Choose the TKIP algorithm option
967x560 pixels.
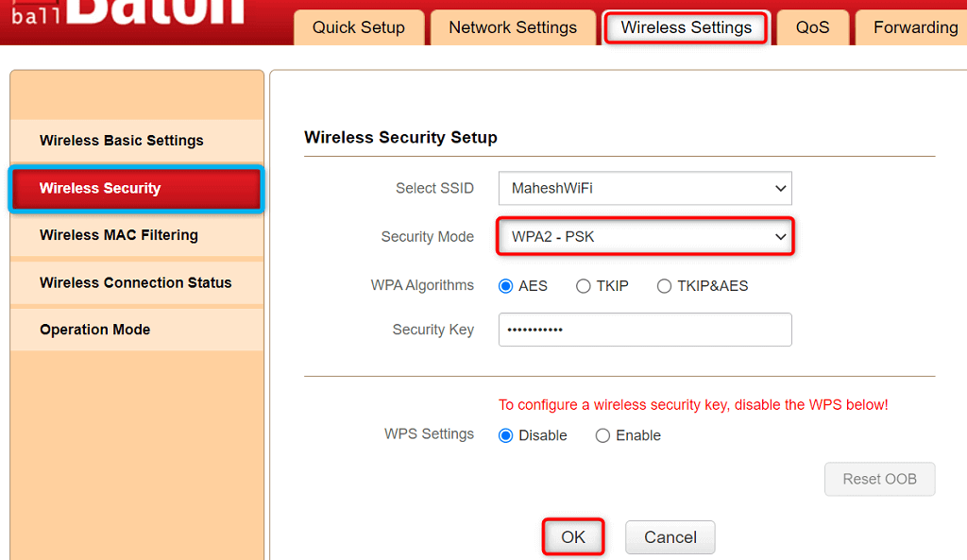[x=584, y=286]
